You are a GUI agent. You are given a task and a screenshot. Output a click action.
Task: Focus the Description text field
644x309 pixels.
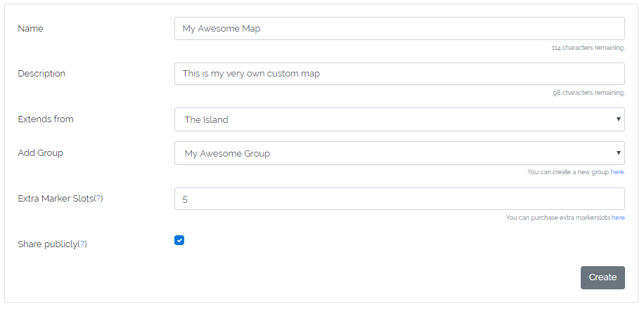pos(399,74)
